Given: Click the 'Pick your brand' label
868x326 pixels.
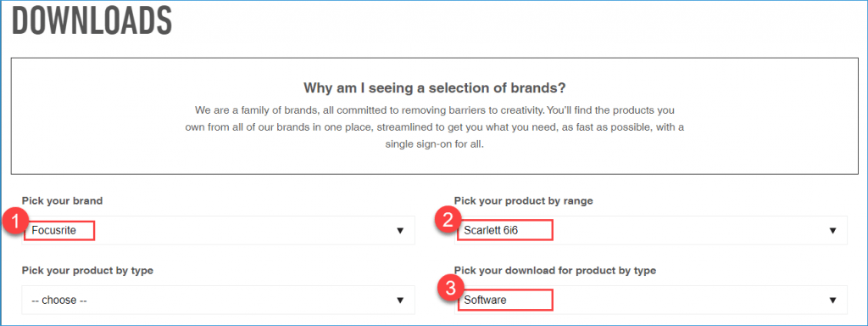Looking at the screenshot, I should [x=62, y=200].
